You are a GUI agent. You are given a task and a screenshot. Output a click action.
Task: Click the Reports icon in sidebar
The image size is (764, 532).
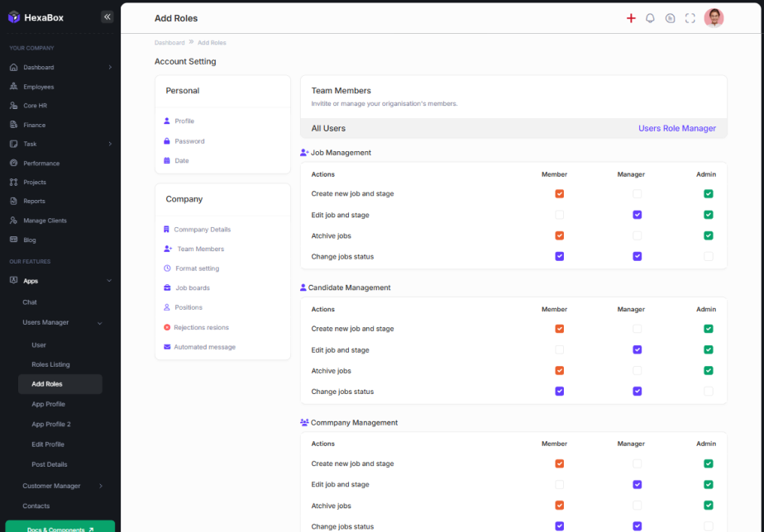coord(13,201)
